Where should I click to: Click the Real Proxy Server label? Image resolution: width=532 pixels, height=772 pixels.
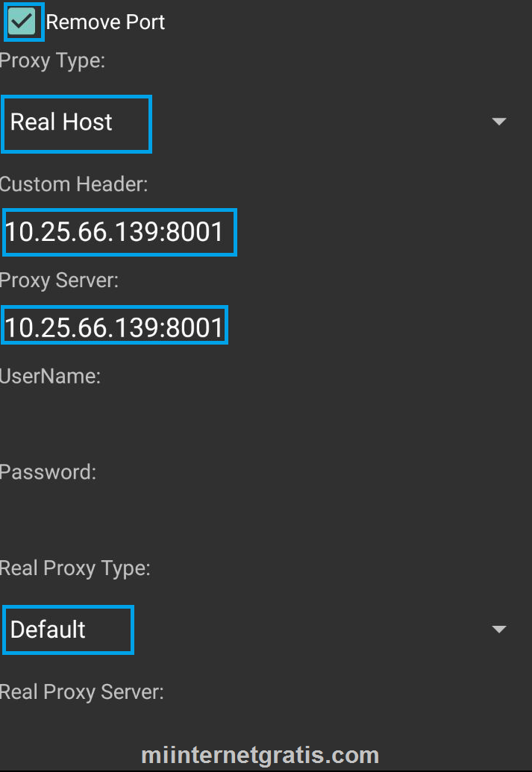(82, 692)
